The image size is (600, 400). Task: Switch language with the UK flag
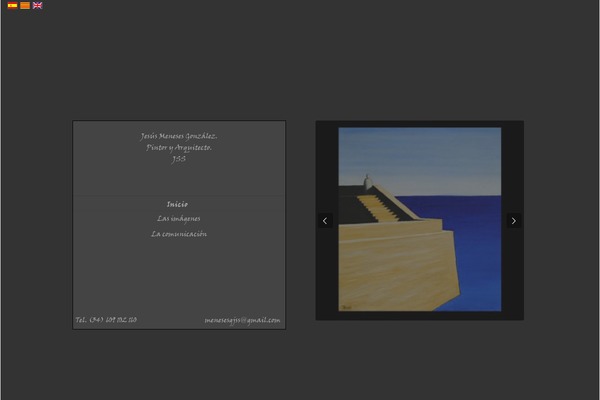[38, 5]
